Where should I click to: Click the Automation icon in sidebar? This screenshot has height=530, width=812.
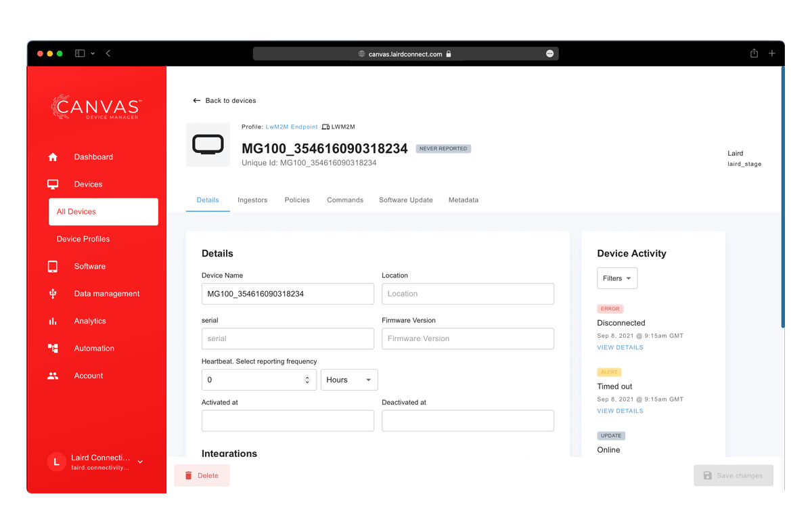click(x=53, y=349)
